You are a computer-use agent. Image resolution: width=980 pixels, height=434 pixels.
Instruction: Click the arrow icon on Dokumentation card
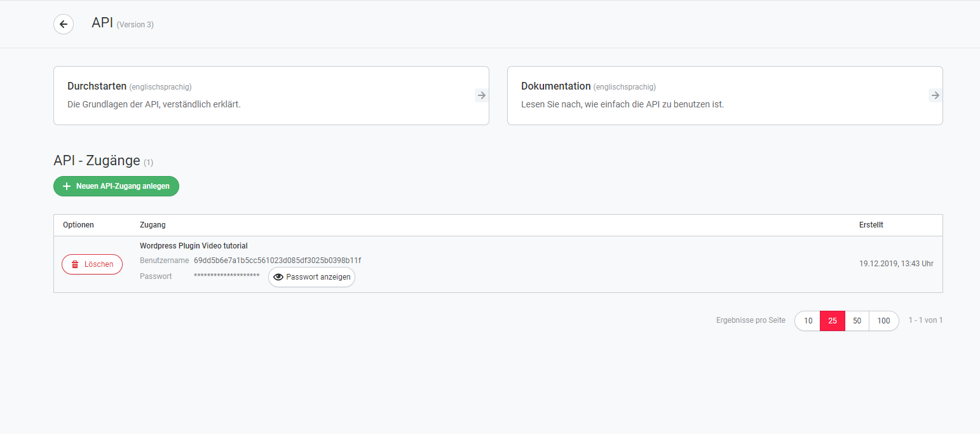935,95
